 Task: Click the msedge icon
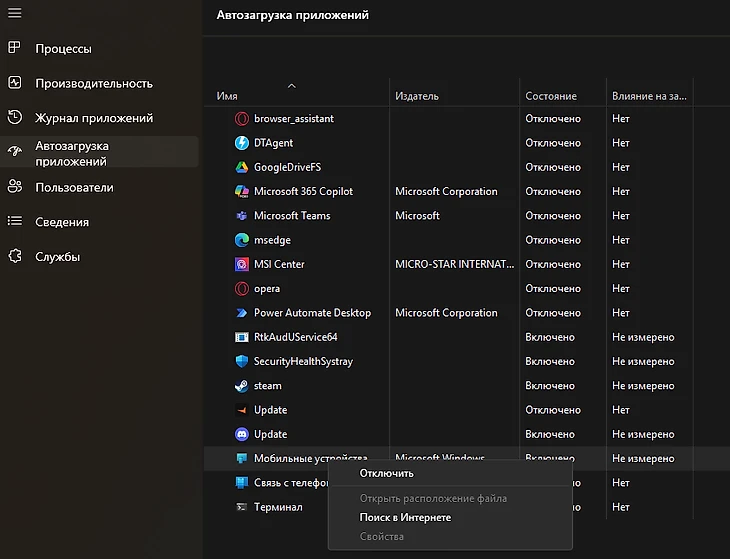pos(241,240)
